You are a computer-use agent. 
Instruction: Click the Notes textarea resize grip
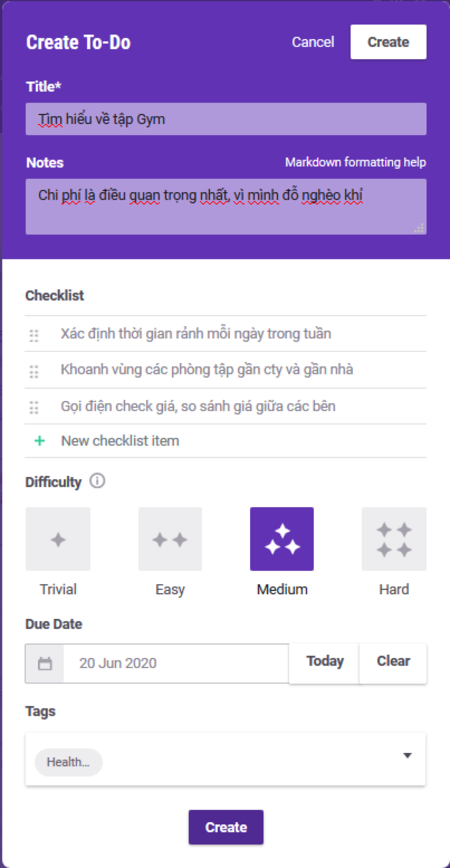419,228
